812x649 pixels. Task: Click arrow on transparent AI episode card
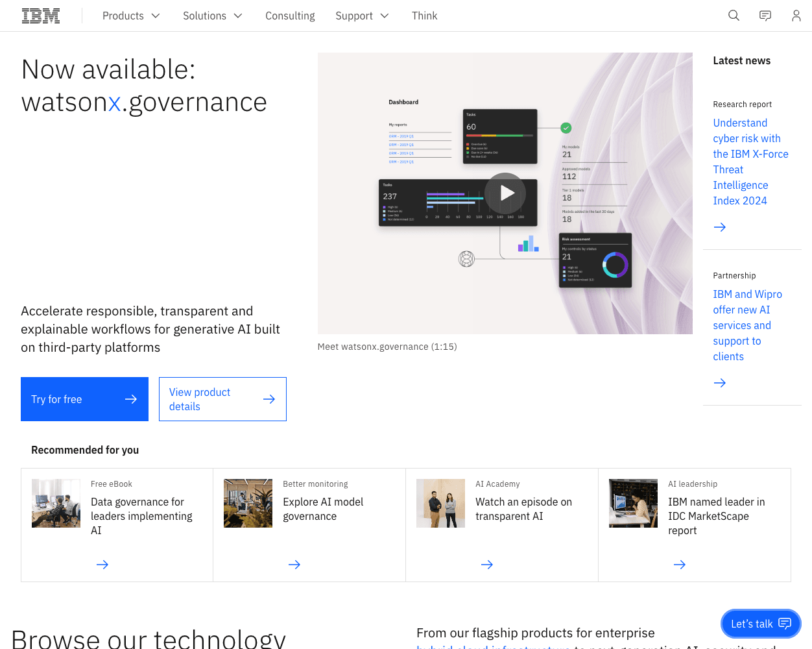487,565
